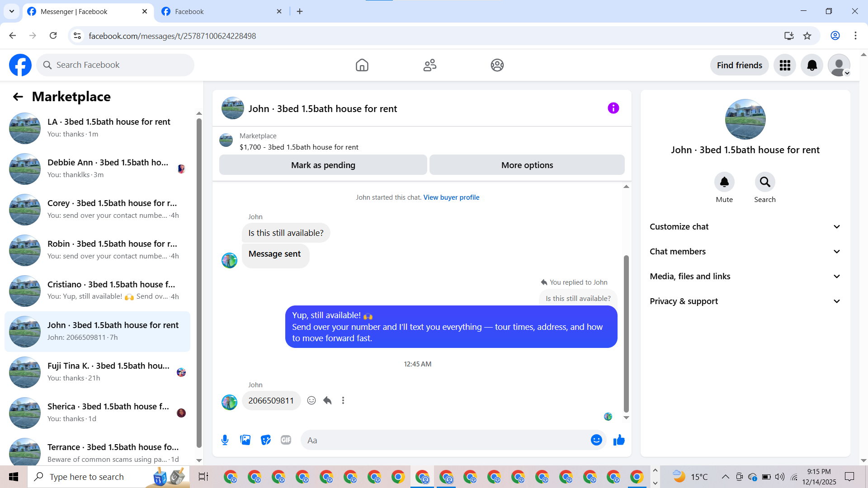Reply to John's 2066509811 message
The height and width of the screenshot is (488, 868).
(328, 401)
